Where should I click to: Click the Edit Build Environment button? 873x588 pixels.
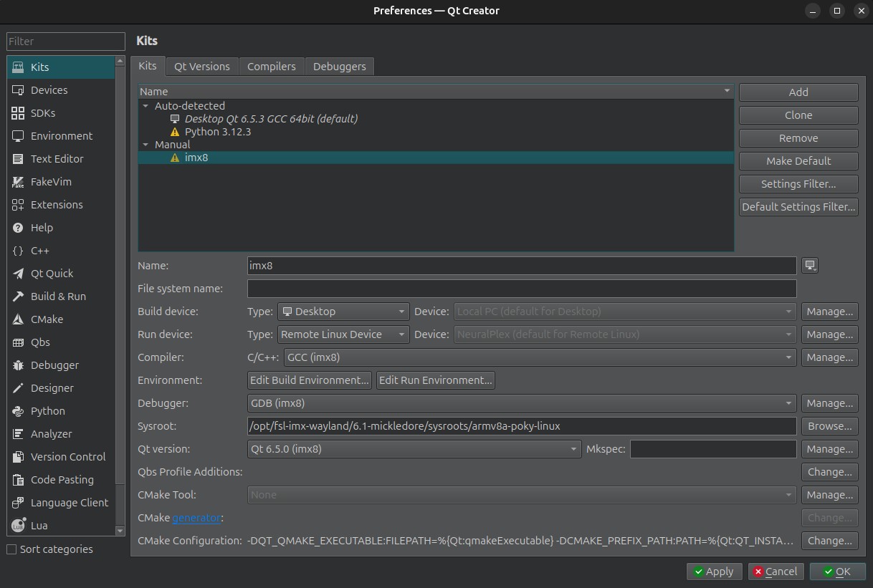tap(310, 380)
